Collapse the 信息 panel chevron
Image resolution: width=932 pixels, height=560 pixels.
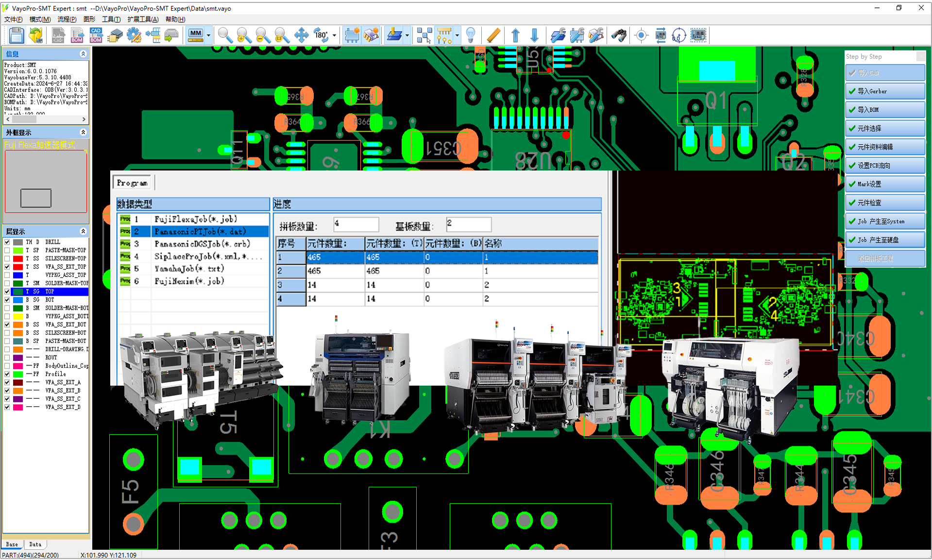(x=83, y=54)
